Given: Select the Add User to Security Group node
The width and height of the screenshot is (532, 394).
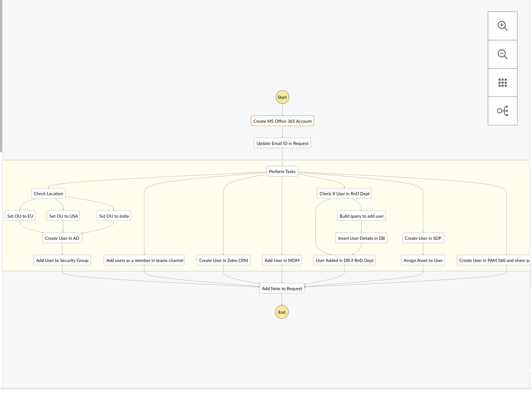Looking at the screenshot, I should tap(62, 260).
